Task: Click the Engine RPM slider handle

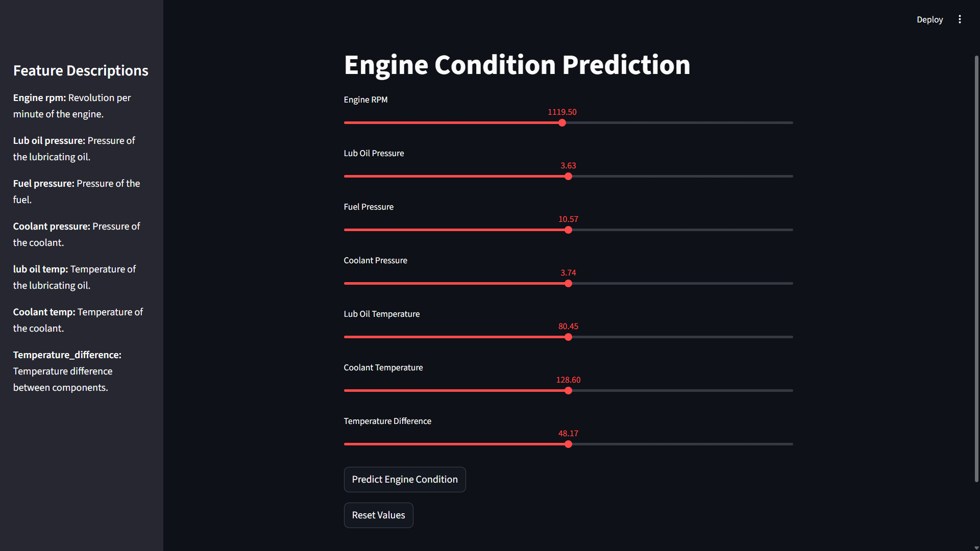Action: (562, 123)
